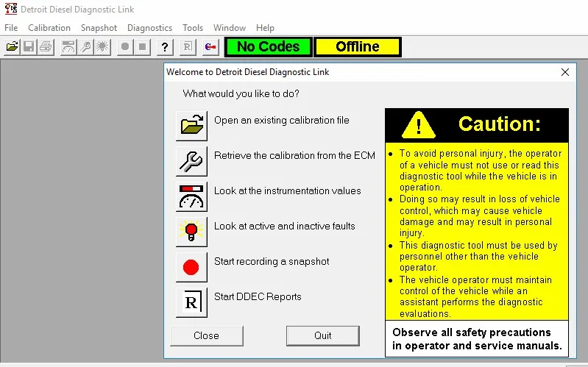Click the instrumentation values gauge icon

[191, 196]
